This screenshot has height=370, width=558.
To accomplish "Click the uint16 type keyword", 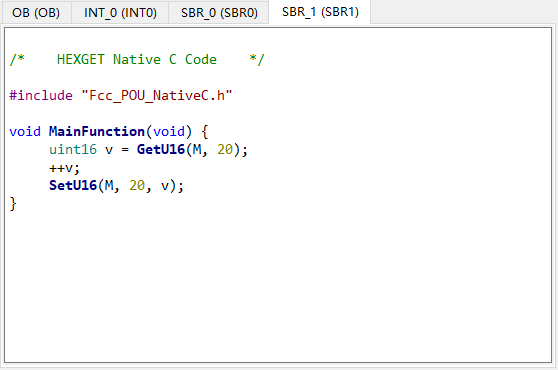I will pyautogui.click(x=73, y=149).
